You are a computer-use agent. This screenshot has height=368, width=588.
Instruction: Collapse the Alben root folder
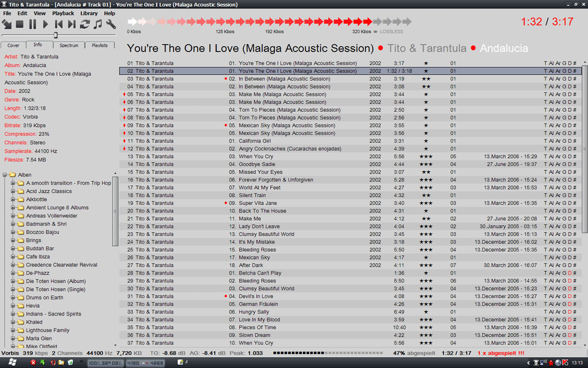(x=4, y=175)
